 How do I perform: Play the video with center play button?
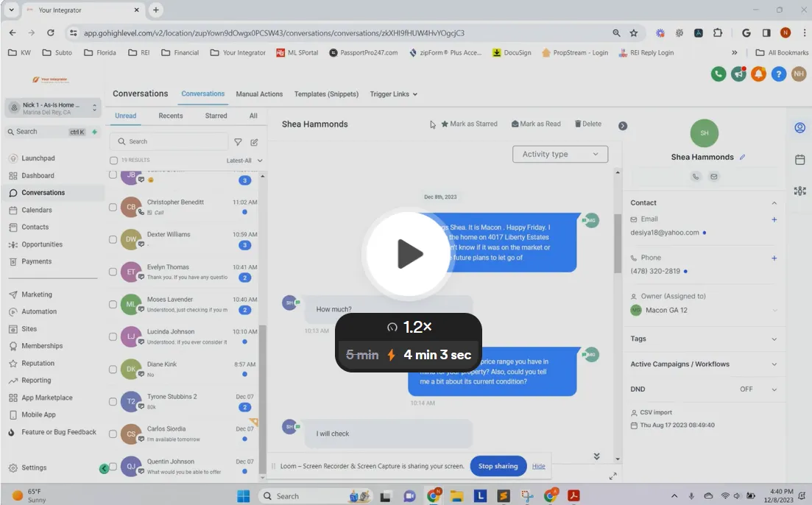coord(409,254)
